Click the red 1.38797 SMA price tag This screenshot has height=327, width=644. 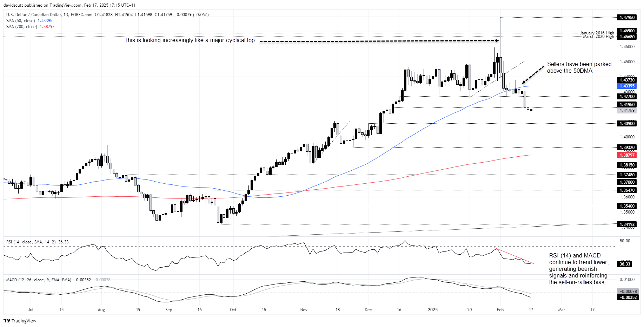pos(627,155)
